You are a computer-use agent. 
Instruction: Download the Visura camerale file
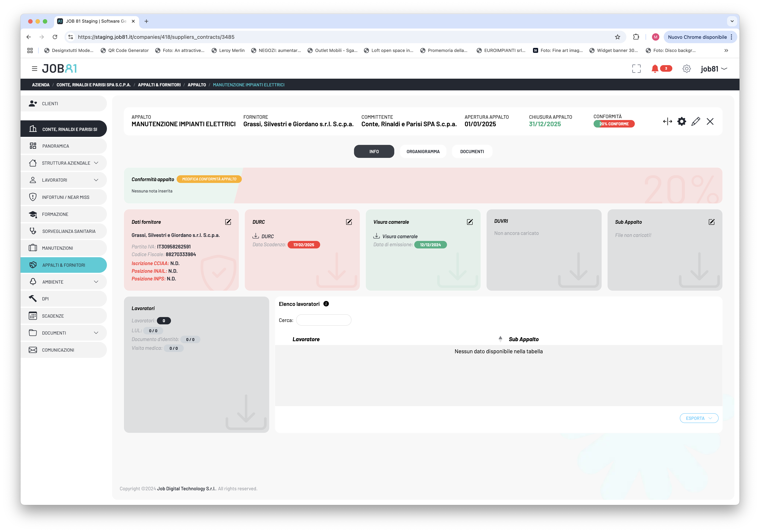(376, 236)
